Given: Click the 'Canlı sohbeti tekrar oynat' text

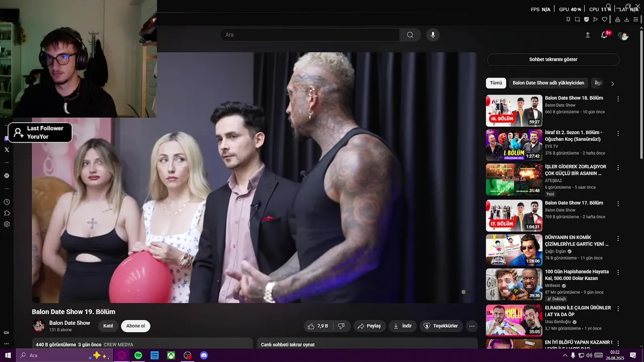Looking at the screenshot, I should pyautogui.click(x=288, y=344).
